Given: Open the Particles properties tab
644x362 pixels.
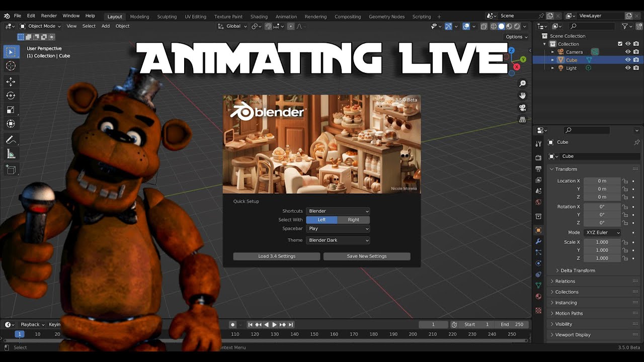Looking at the screenshot, I should [538, 252].
